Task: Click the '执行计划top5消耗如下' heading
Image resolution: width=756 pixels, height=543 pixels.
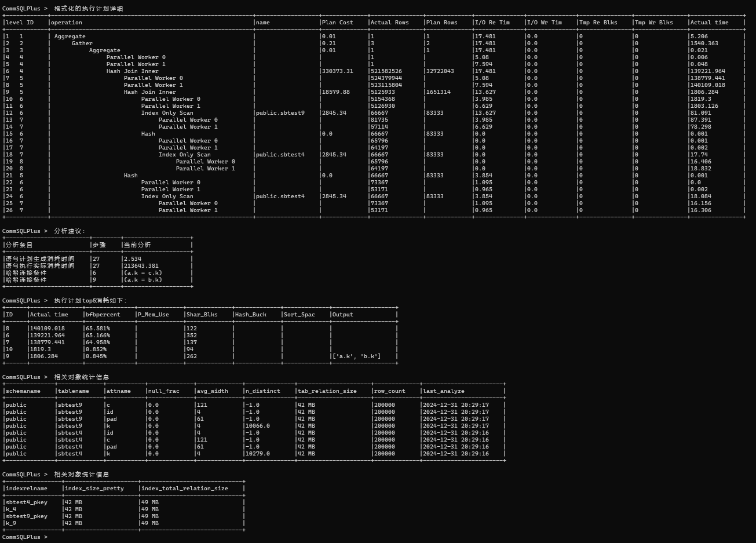Action: [91, 301]
